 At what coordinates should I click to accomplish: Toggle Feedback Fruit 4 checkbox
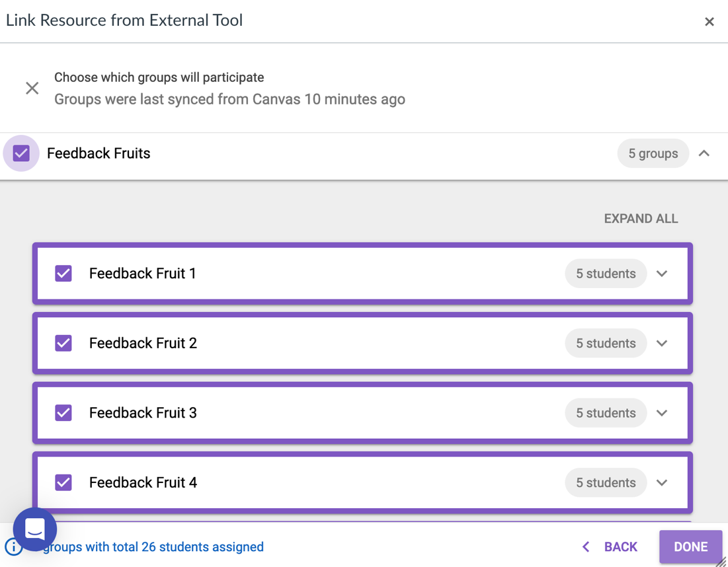point(63,482)
